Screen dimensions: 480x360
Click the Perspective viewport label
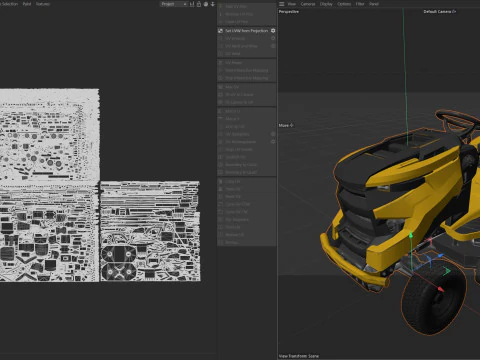289,12
